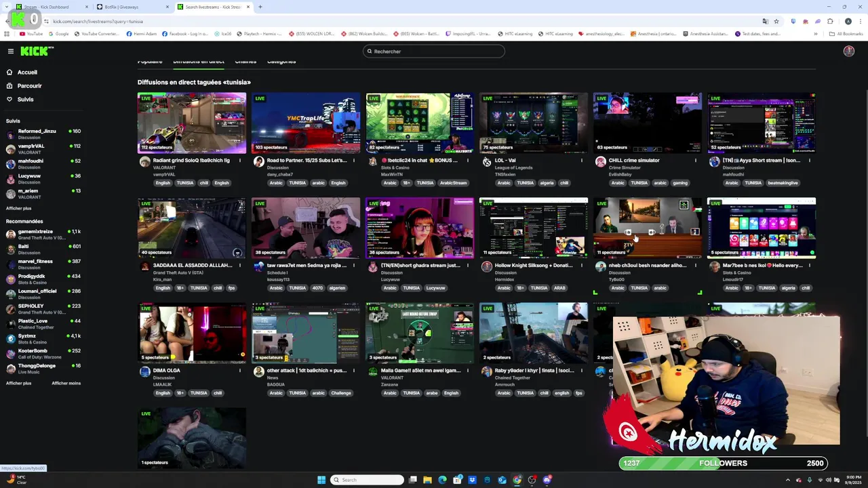Open LOL - Val stream thumbnail
Screen dimensions: 868x488
pos(534,123)
